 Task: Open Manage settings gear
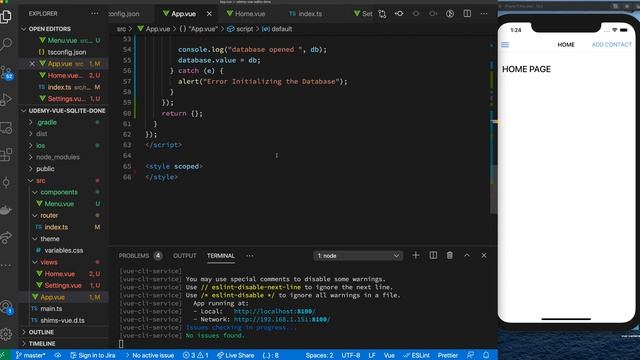pyautogui.click(x=6, y=334)
